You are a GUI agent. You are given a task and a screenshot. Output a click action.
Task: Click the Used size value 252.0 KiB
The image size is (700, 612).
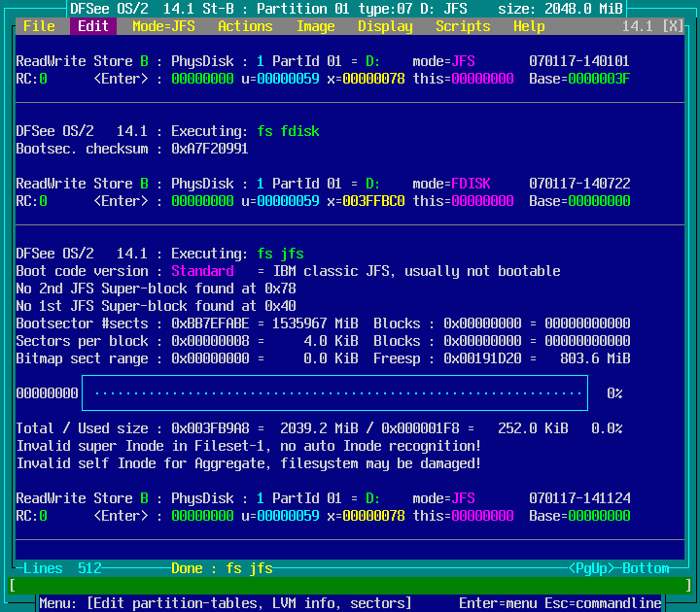pyautogui.click(x=533, y=428)
